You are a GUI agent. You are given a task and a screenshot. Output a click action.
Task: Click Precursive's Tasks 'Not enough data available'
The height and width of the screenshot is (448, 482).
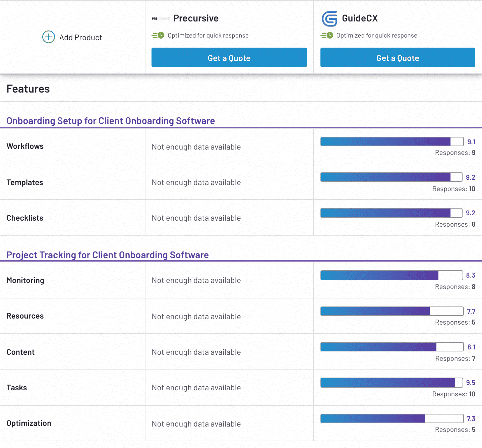click(x=196, y=388)
